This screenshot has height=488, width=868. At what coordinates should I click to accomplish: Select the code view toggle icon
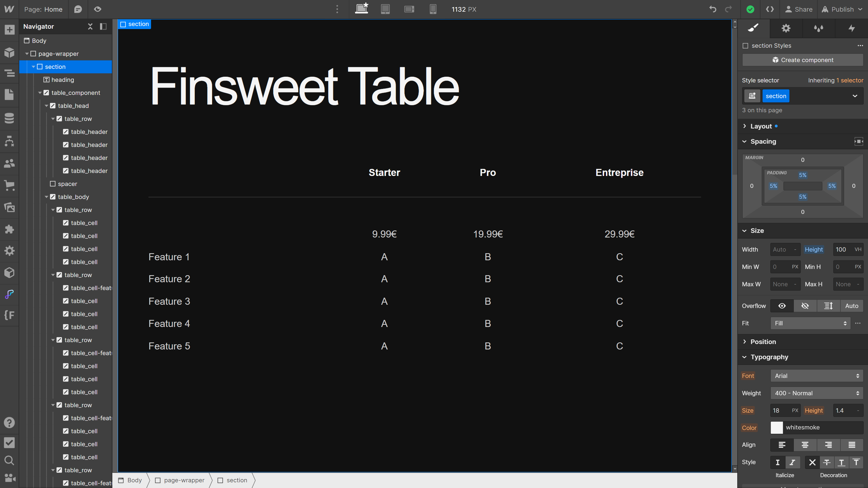click(770, 9)
